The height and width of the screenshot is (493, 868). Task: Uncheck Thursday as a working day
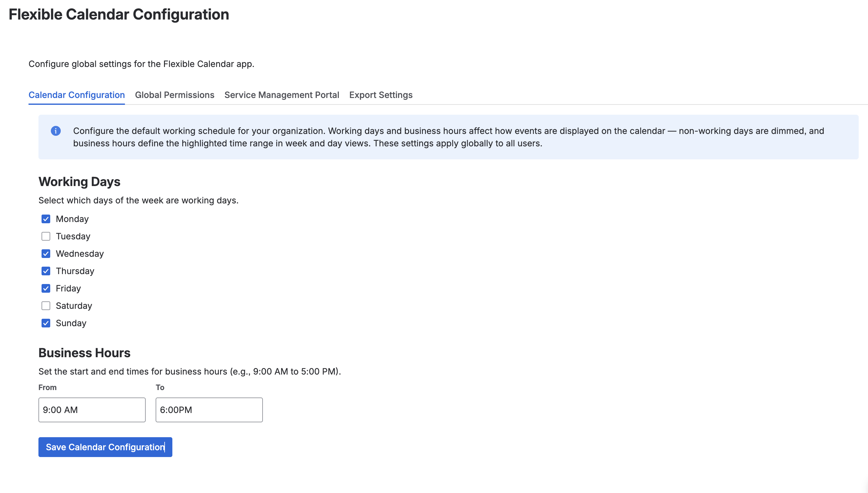click(x=46, y=271)
